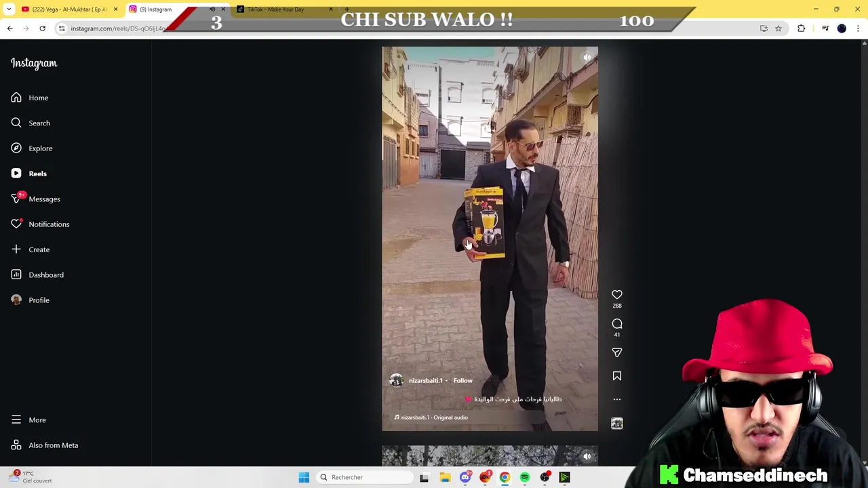Open Chrome extensions puzzle icon

point(802,28)
